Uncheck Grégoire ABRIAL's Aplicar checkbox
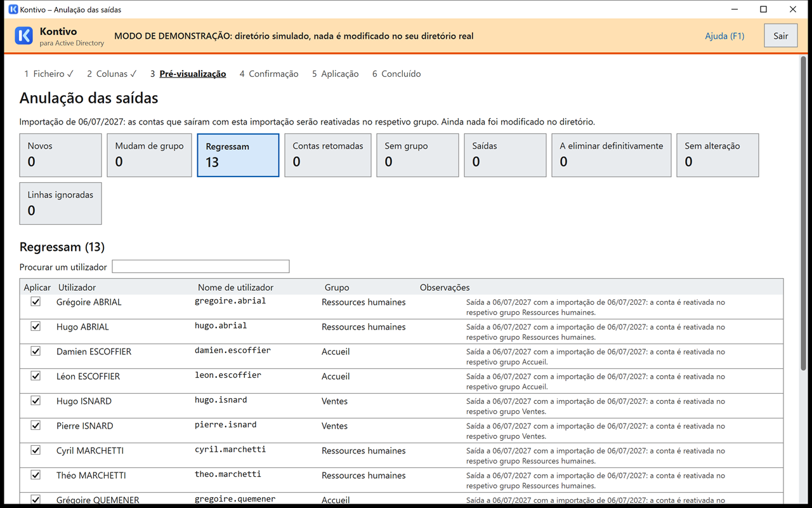Image resolution: width=812 pixels, height=508 pixels. coord(36,302)
